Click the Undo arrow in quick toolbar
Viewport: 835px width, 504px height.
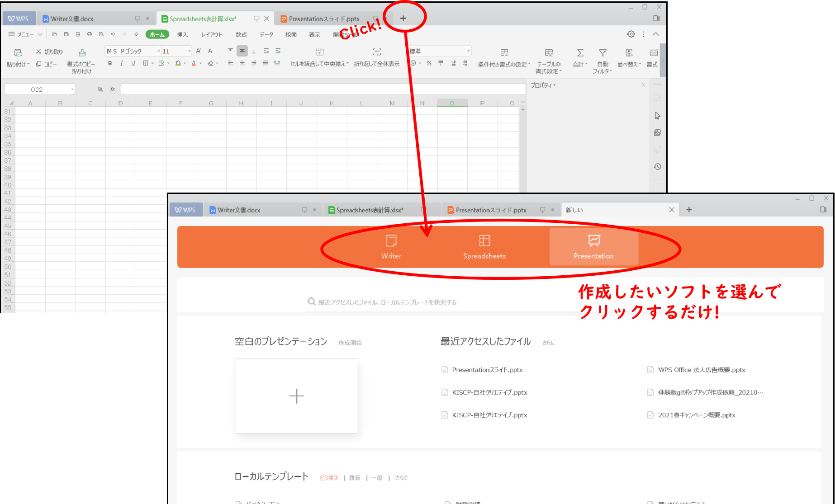(113, 34)
